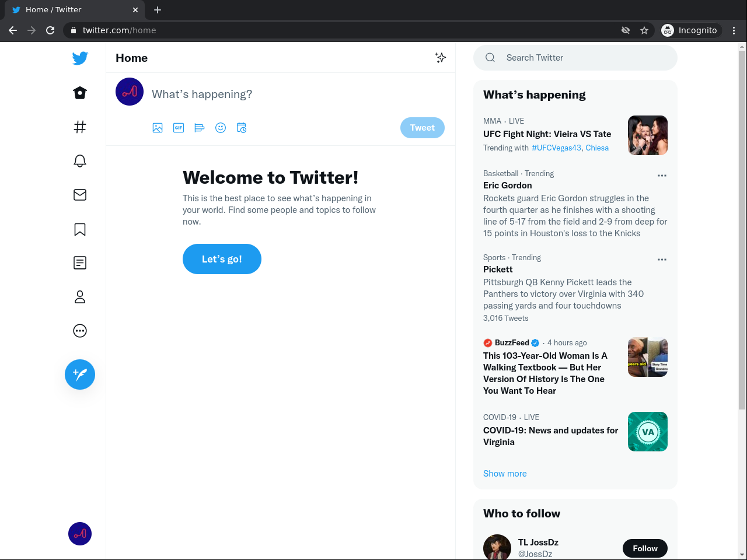
Task: Schedule tweet using calendar icon
Action: click(x=242, y=128)
